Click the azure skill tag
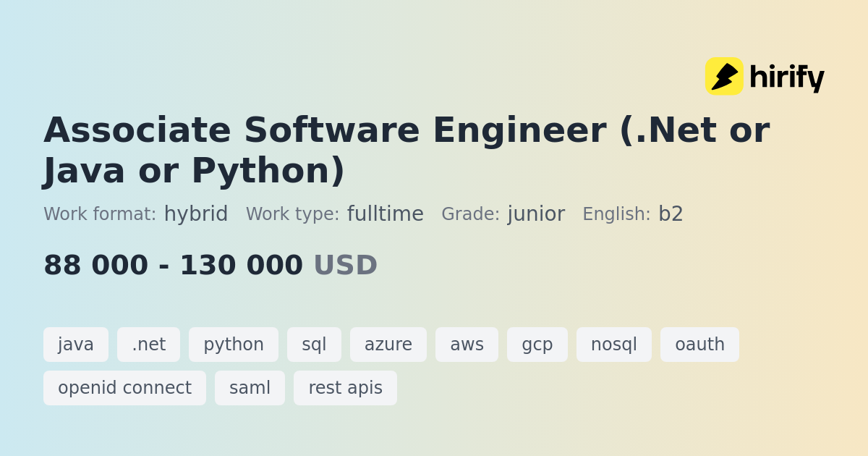 point(388,345)
